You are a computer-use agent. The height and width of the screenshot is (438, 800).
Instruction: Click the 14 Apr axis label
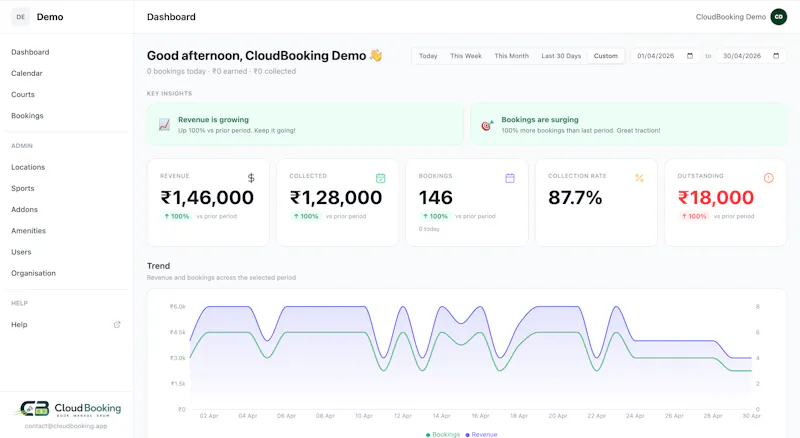441,416
